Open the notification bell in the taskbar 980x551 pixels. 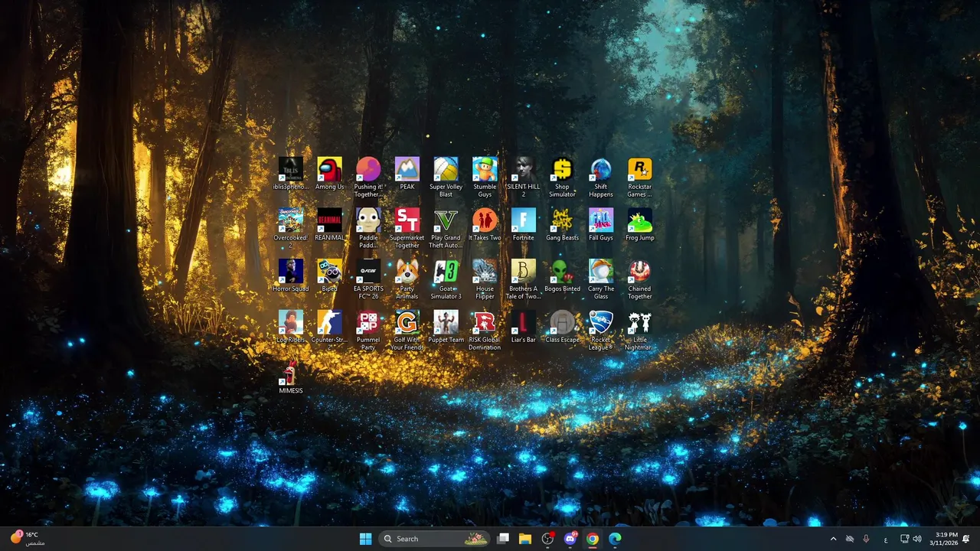(966, 539)
